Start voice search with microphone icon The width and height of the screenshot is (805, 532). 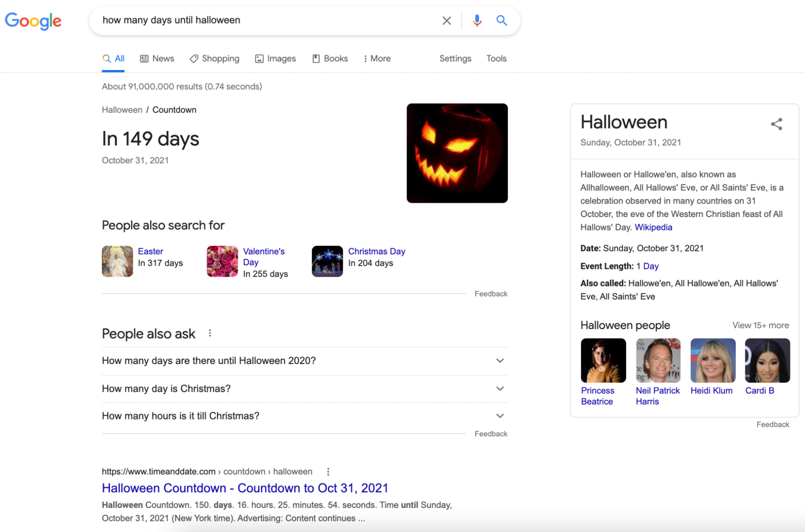point(477,21)
